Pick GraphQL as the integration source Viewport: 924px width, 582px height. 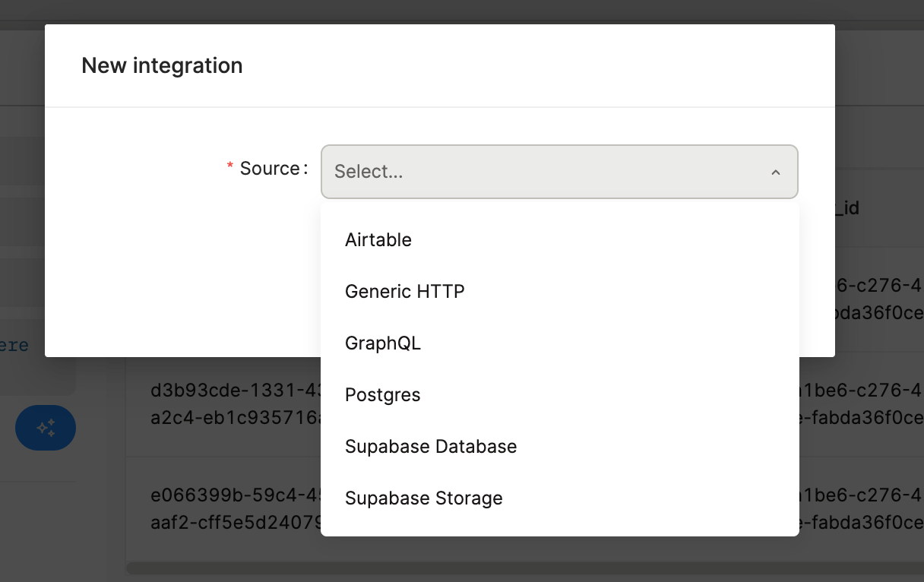(382, 343)
